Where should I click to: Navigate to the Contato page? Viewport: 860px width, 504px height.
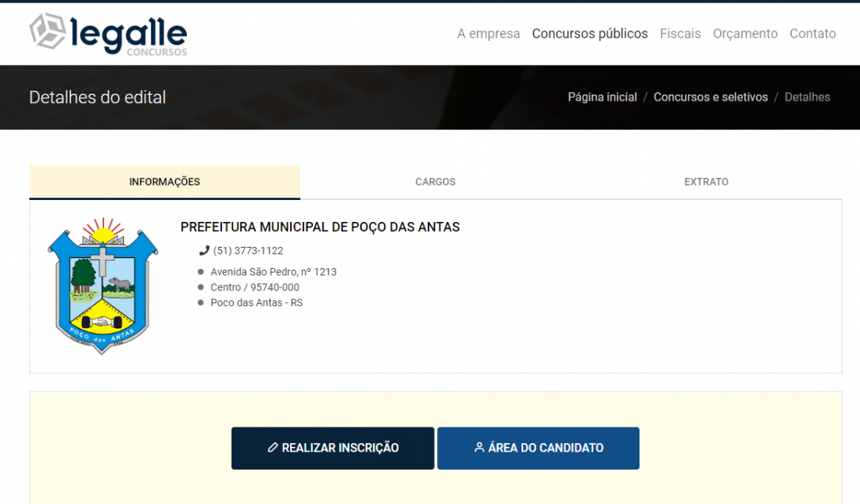point(812,34)
